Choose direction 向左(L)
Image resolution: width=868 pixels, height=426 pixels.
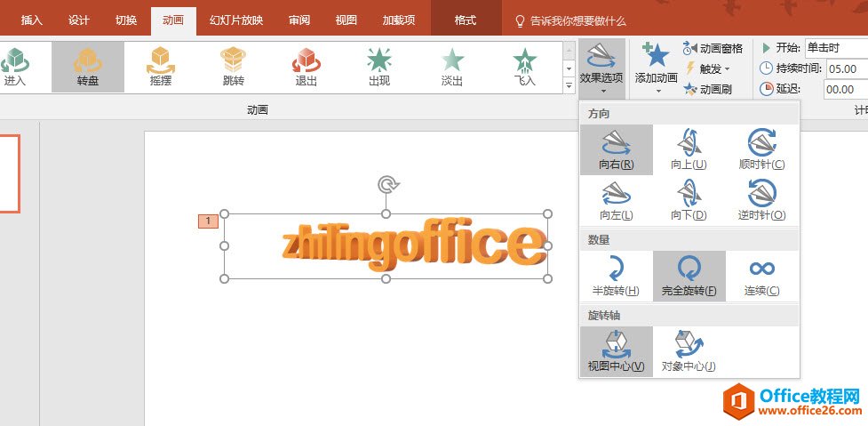point(616,200)
